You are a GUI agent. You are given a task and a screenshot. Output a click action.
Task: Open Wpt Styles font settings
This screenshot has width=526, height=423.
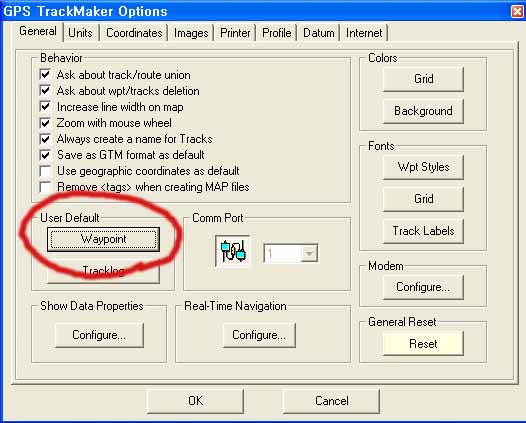[423, 167]
